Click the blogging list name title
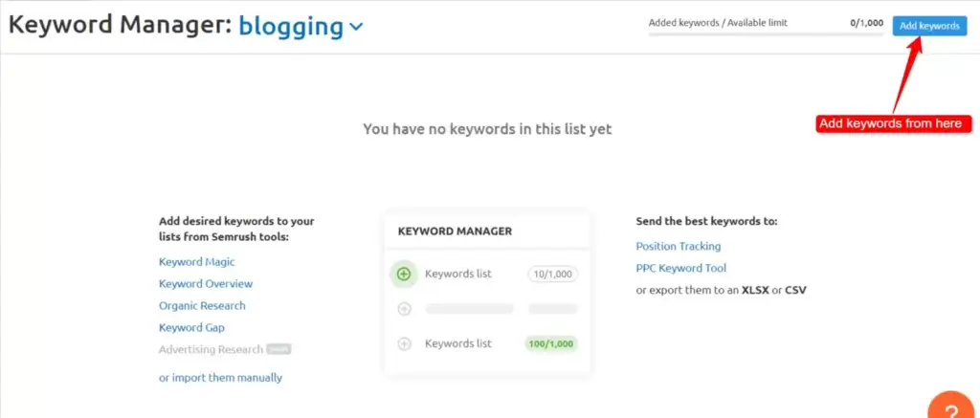The width and height of the screenshot is (980, 418). coord(290,27)
